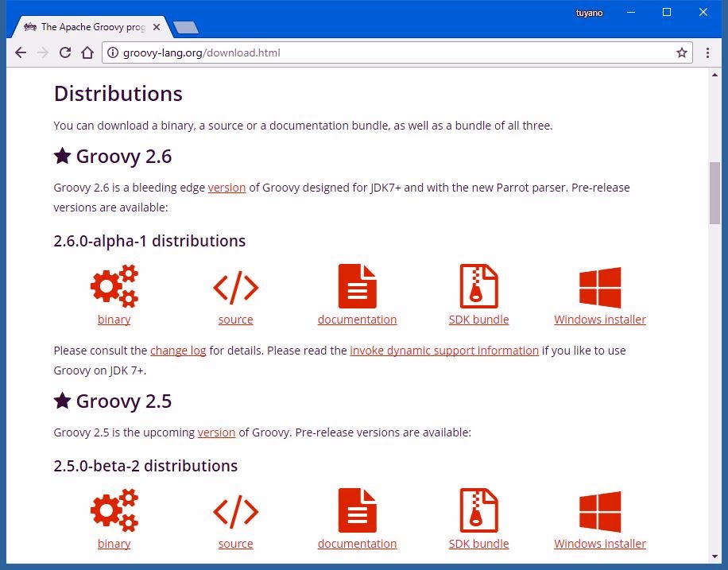Reload the page with the refresh button
728x570 pixels.
point(65,53)
